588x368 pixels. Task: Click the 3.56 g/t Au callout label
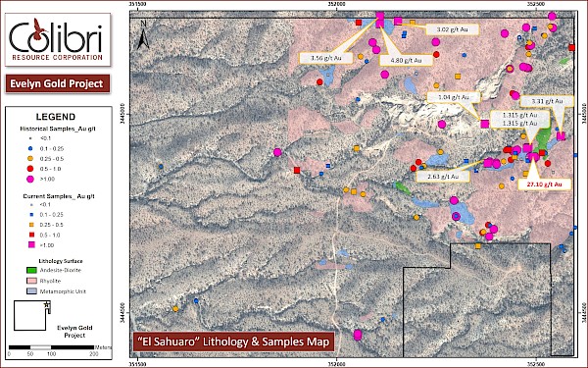326,58
